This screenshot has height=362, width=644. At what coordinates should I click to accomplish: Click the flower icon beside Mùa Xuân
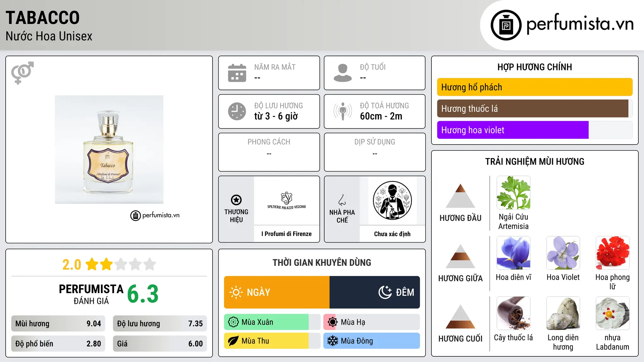(x=233, y=322)
